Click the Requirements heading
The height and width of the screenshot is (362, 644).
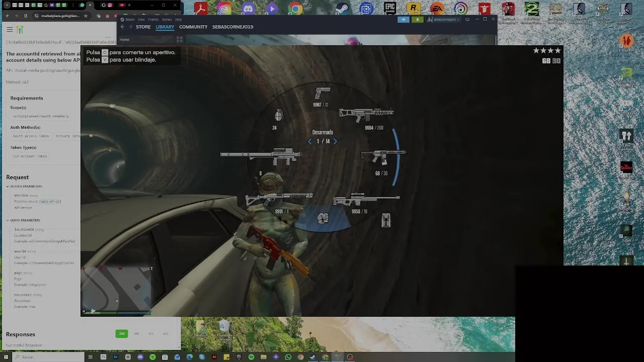(27, 98)
